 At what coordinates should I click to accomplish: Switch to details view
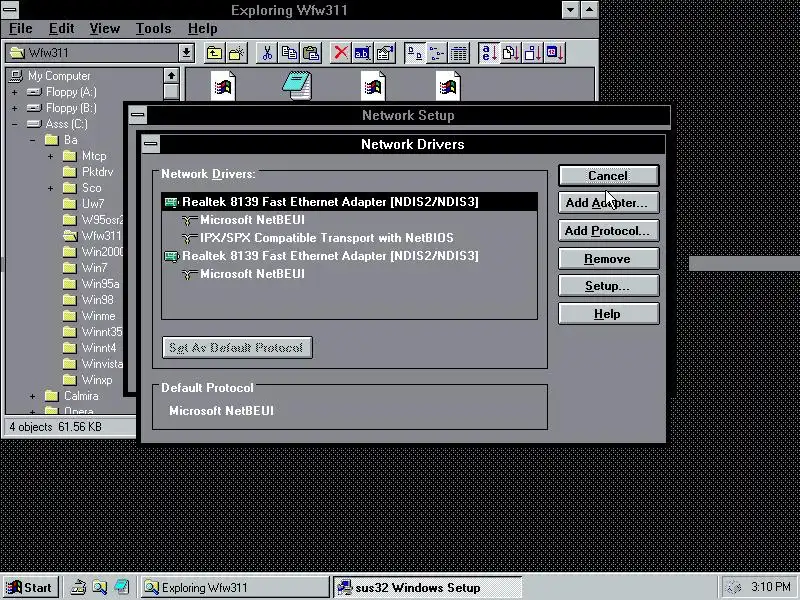click(x=459, y=53)
